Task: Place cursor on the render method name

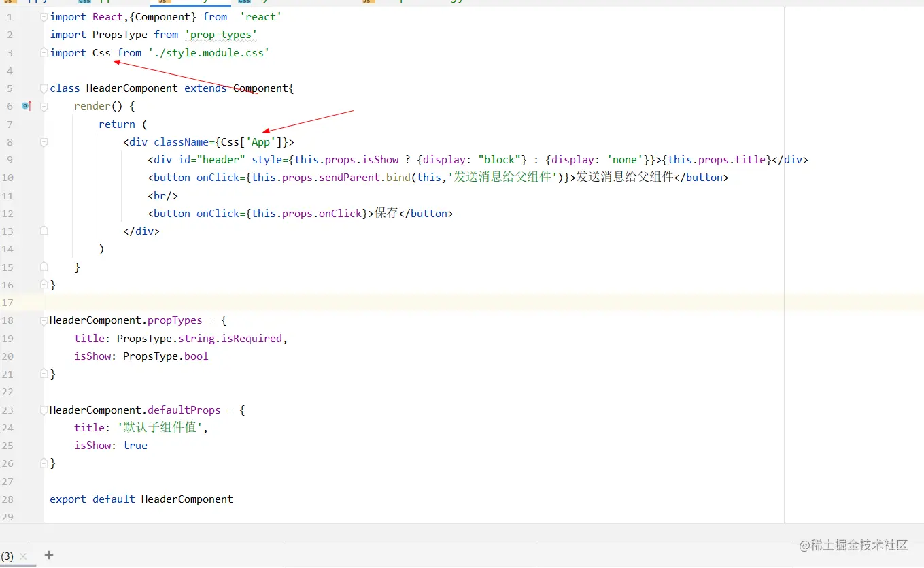Action: click(x=92, y=106)
